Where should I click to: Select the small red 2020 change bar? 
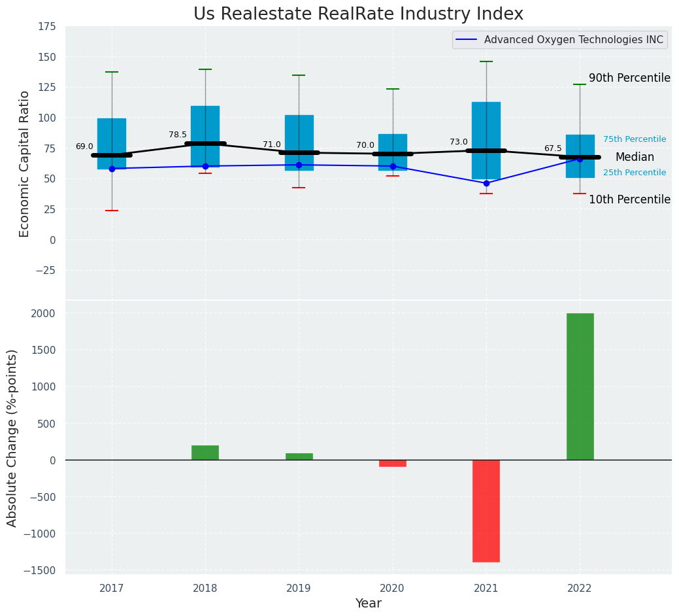393,463
